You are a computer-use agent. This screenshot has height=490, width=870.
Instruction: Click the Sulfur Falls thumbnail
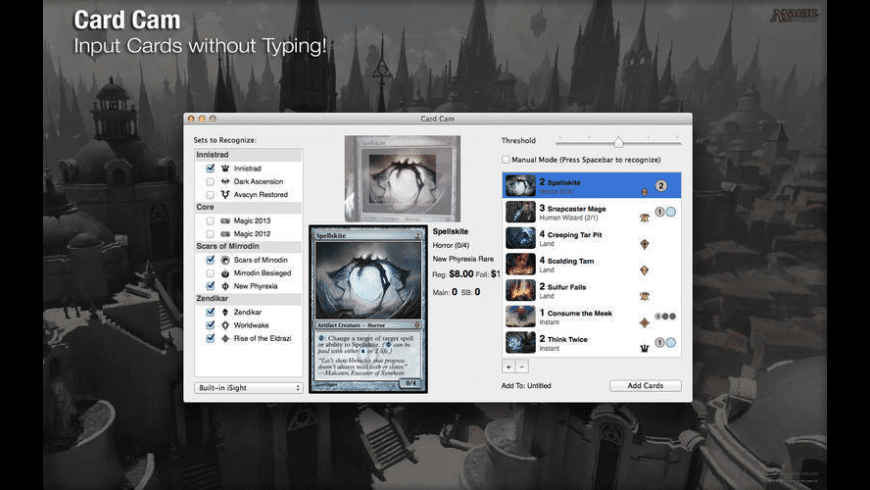[x=520, y=290]
